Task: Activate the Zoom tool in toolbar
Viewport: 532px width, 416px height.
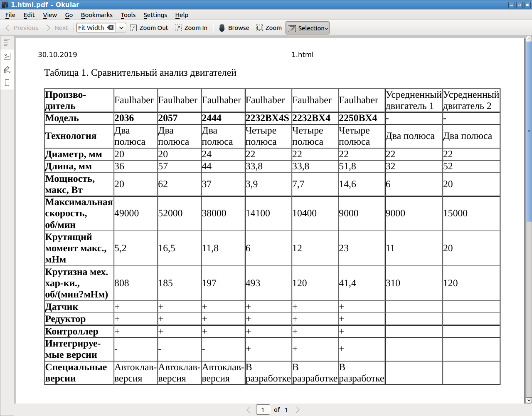Action: [269, 28]
